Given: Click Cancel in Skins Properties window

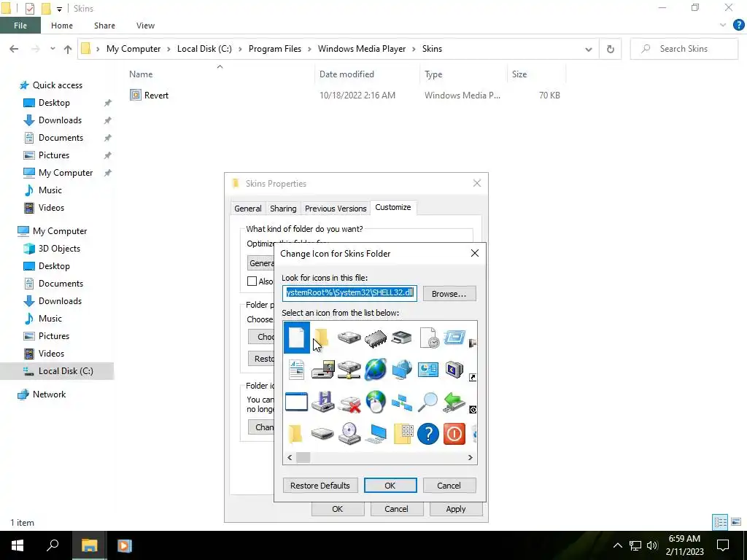Looking at the screenshot, I should [396, 509].
